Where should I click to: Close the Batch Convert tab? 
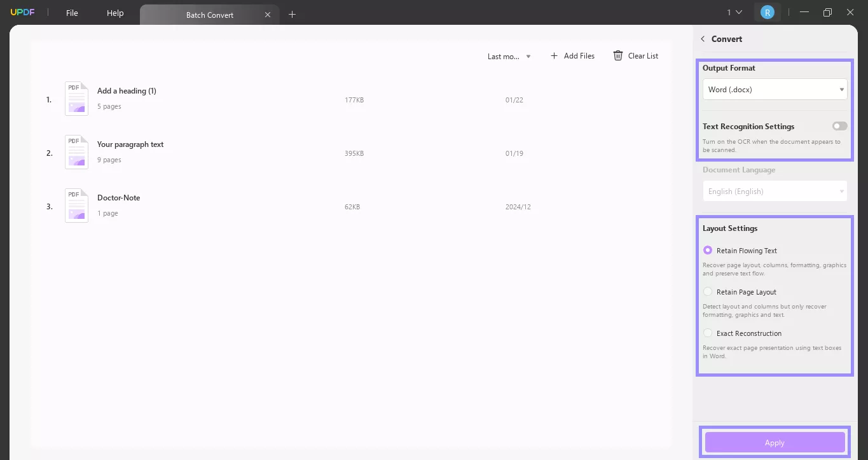pos(267,14)
